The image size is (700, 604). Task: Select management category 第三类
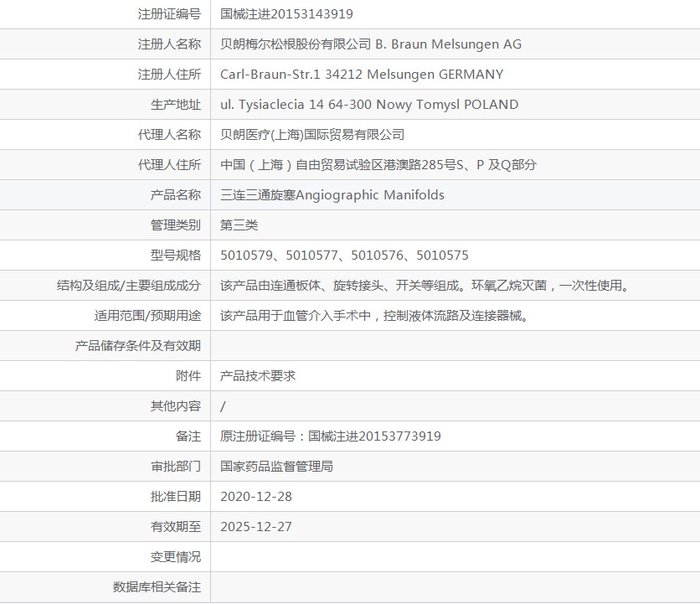pos(239,225)
